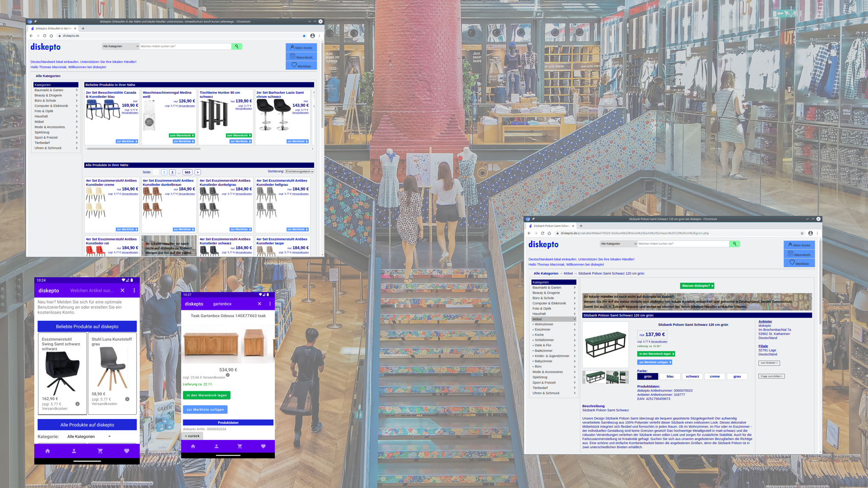Open the Kategorie dropdown in the 10:24 phone app
This screenshot has height=488, width=868.
click(x=89, y=437)
